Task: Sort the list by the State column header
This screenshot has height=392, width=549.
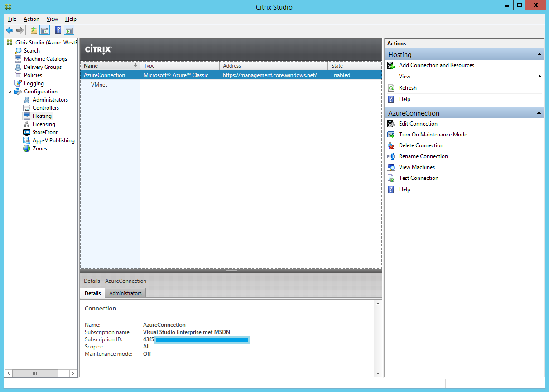Action: click(355, 66)
